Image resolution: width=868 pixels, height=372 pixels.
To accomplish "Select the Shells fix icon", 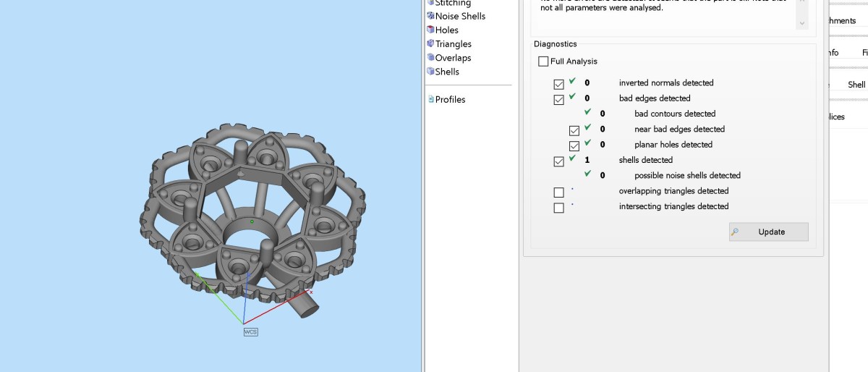I will tap(430, 72).
